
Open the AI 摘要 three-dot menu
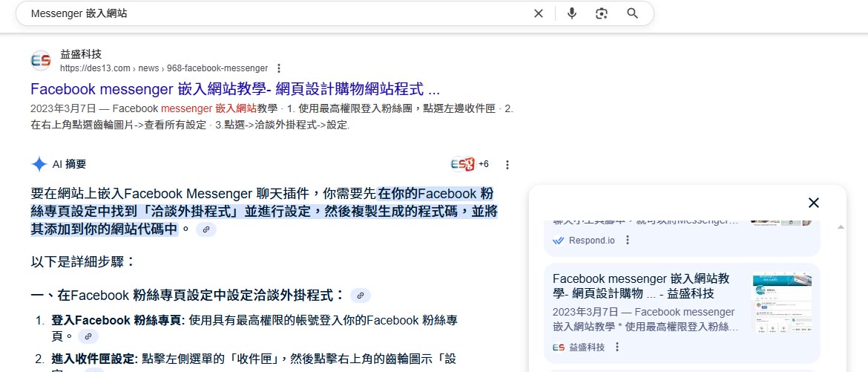point(507,165)
